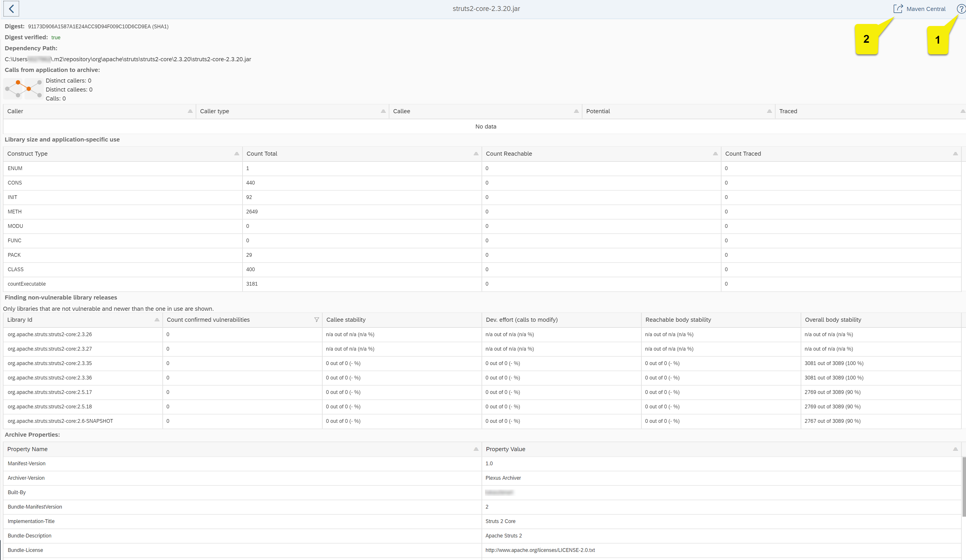Click the Traced column header
Viewport: 966px width, 560px height.
point(788,111)
